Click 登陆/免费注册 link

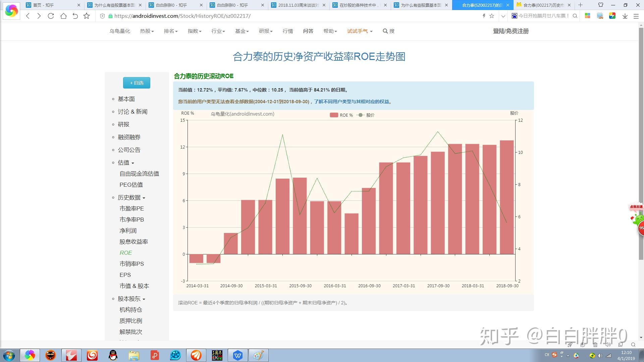[x=511, y=31]
